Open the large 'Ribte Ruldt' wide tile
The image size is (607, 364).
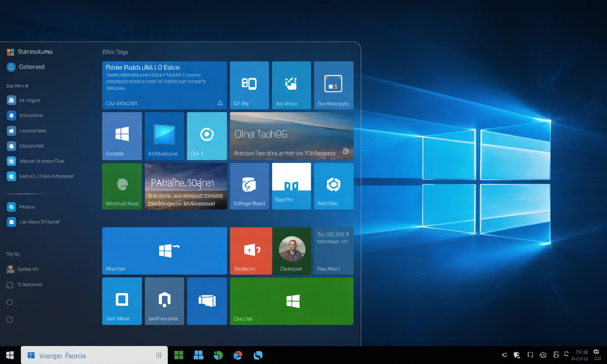(x=165, y=85)
